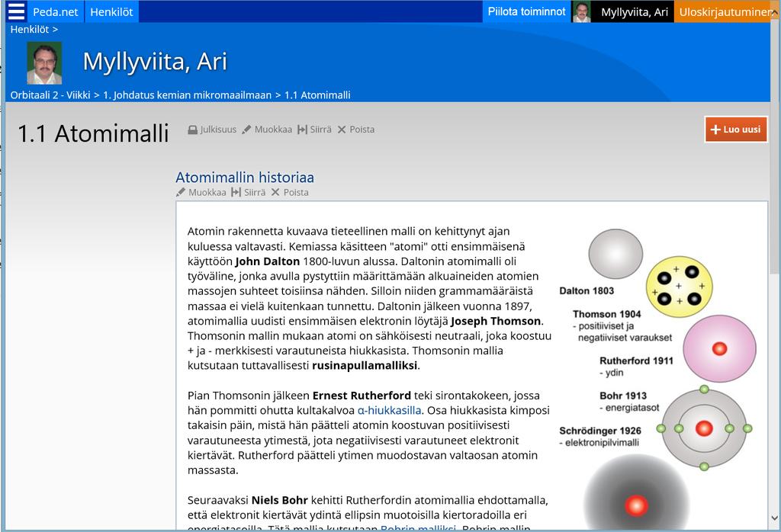781x532 pixels.
Task: Click the Henkilöt breadcrumb link
Action: pyautogui.click(x=30, y=30)
